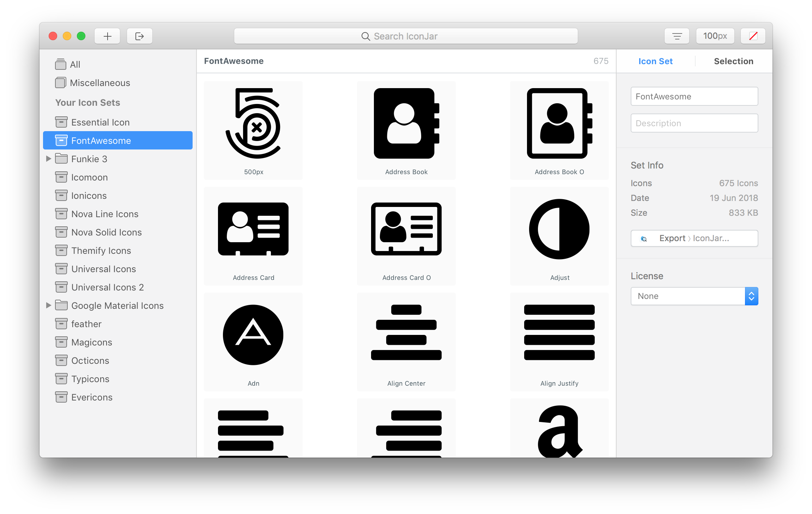This screenshot has height=514, width=812.
Task: Click the box icon beside Essential Icon
Action: (x=61, y=122)
